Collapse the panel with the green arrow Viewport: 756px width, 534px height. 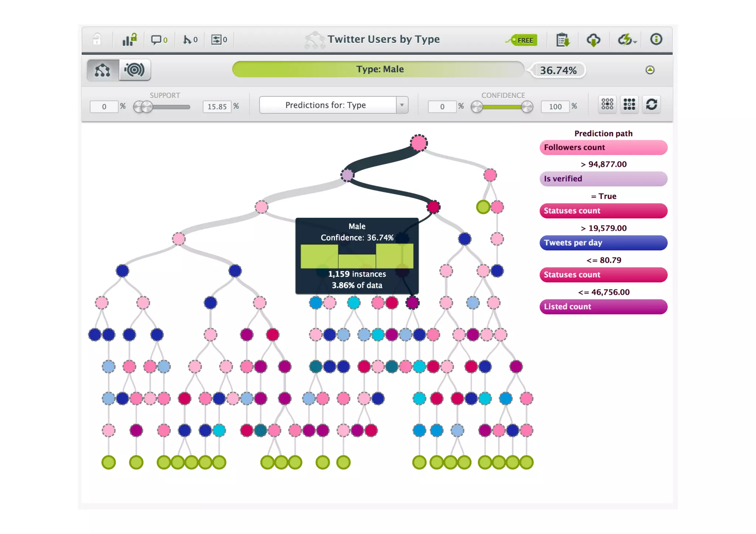pos(650,70)
